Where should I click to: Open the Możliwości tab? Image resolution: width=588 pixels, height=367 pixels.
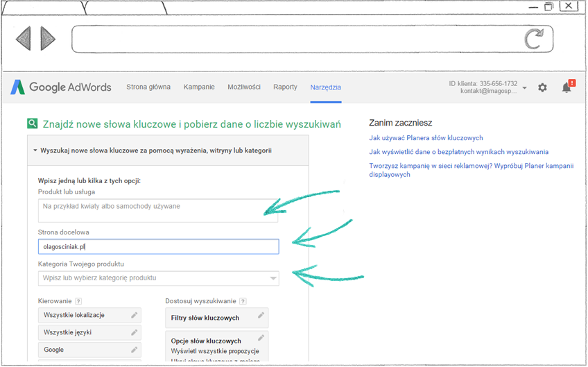244,87
